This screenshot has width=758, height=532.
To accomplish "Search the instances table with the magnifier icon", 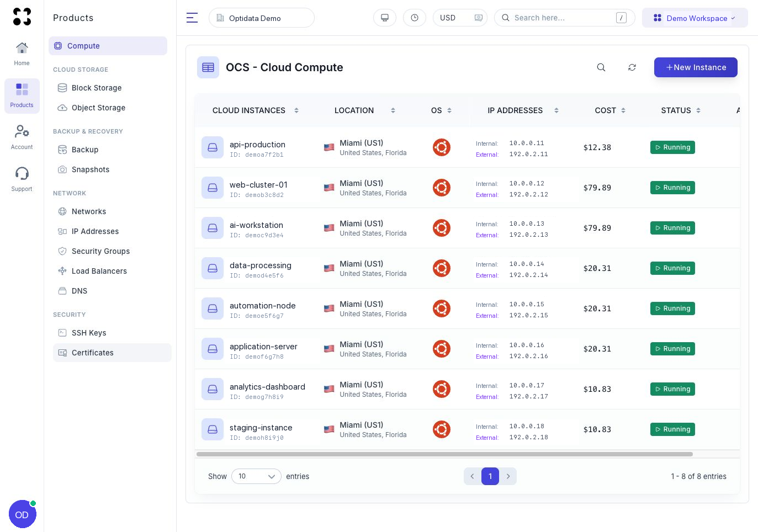I will 601,67.
